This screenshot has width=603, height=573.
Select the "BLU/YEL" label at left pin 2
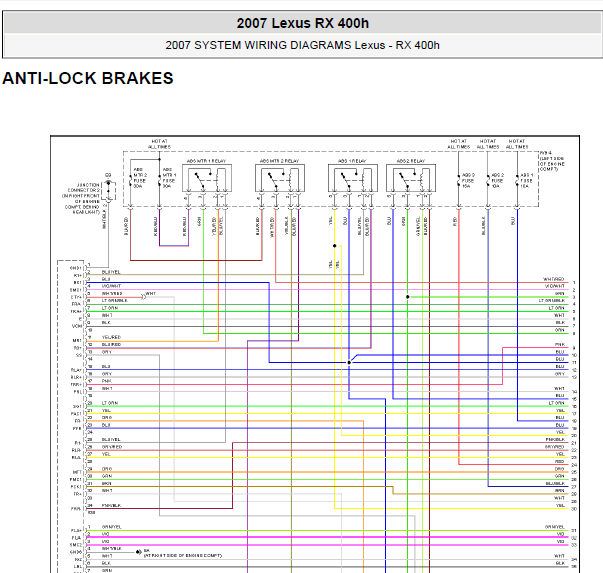(x=111, y=272)
